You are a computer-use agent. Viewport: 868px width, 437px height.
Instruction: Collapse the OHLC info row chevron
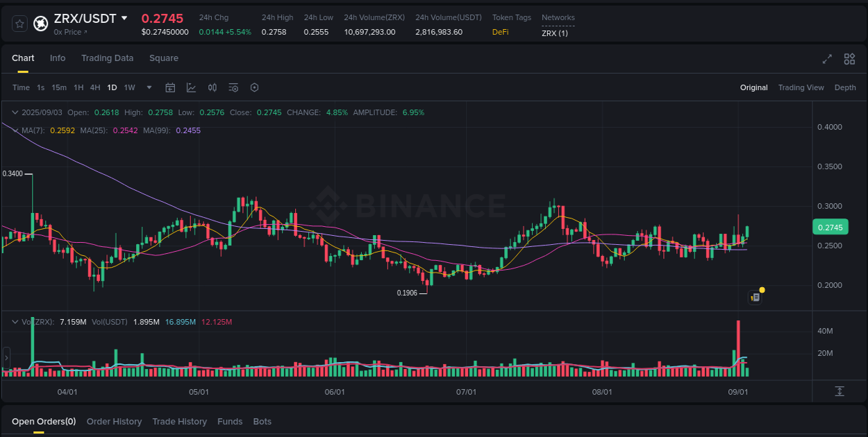(15, 112)
